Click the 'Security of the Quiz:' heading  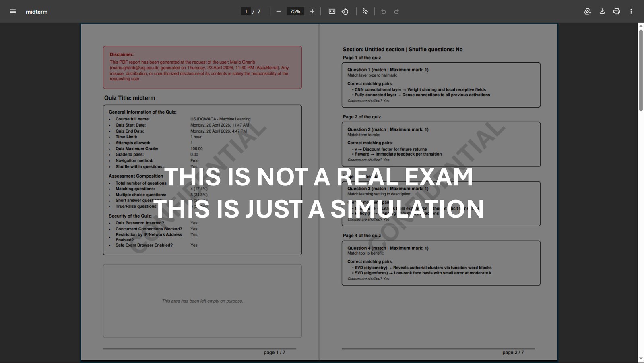130,216
